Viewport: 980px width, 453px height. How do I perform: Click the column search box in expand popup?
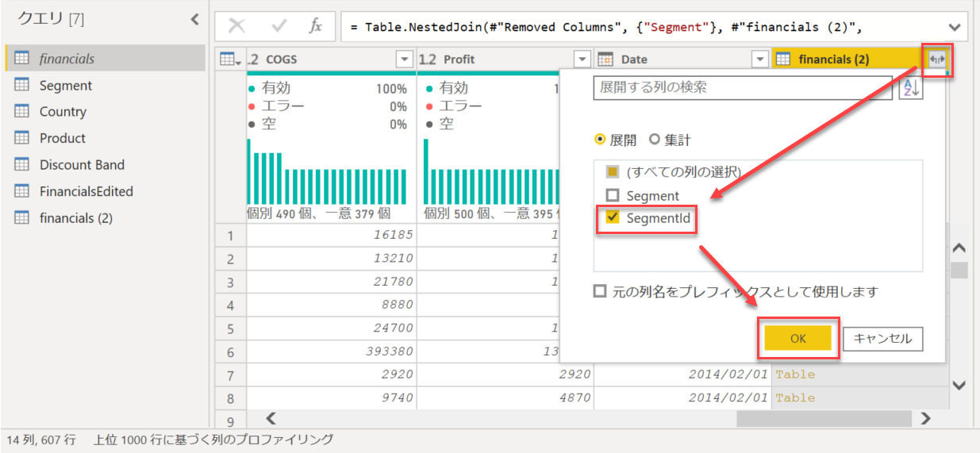click(742, 87)
